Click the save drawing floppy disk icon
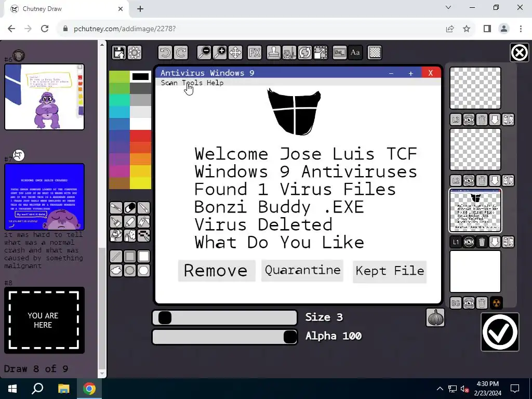 coord(119,52)
